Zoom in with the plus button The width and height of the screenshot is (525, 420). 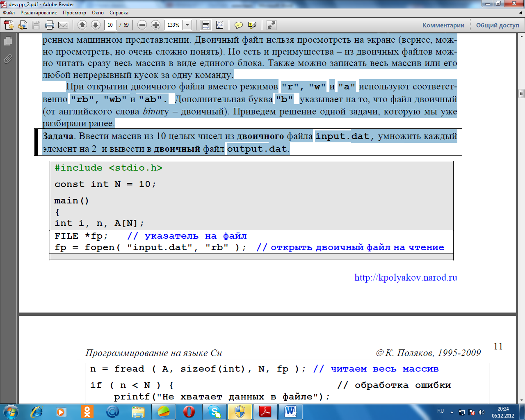point(155,25)
